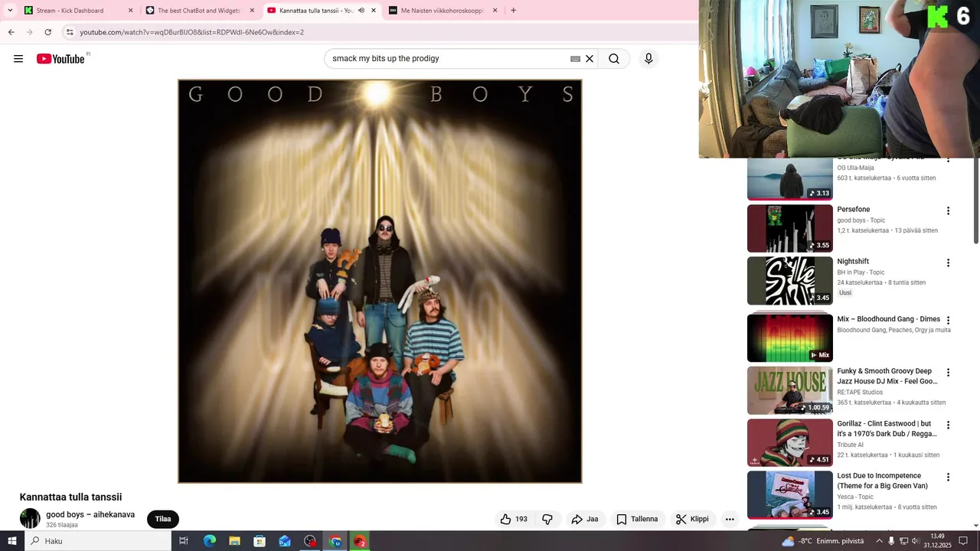Viewport: 980px width, 551px height.
Task: Open good boys – aihekanava channel link
Action: 90,514
